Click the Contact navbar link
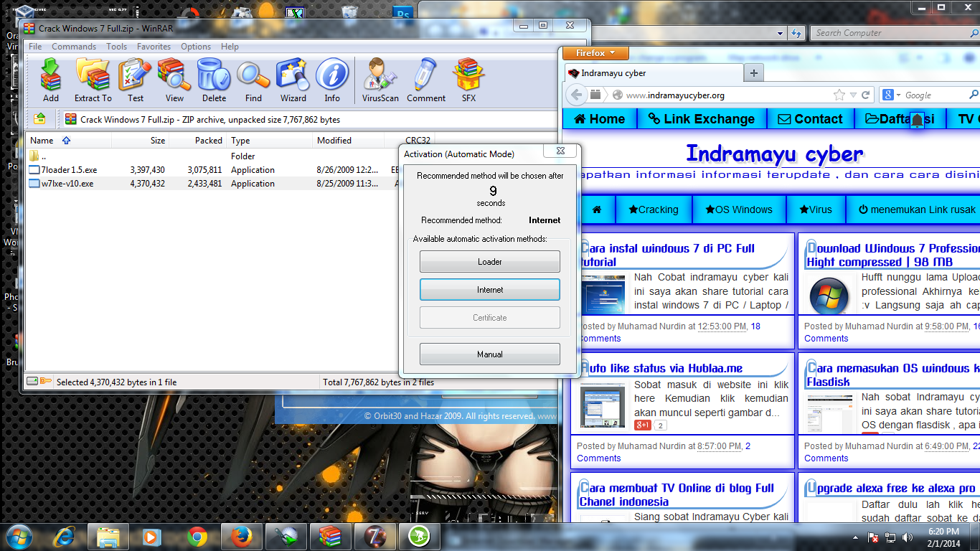Viewport: 980px width, 551px height. pyautogui.click(x=811, y=119)
